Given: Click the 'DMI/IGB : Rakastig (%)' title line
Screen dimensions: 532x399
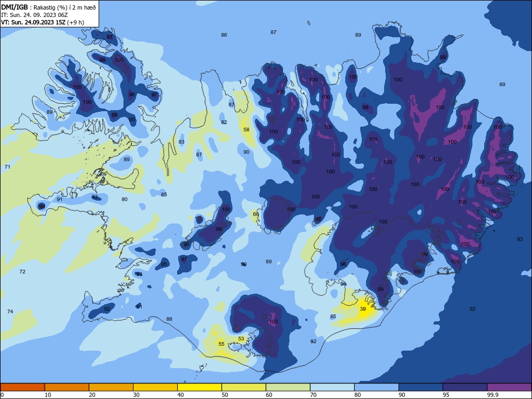Looking at the screenshot, I should point(48,7).
